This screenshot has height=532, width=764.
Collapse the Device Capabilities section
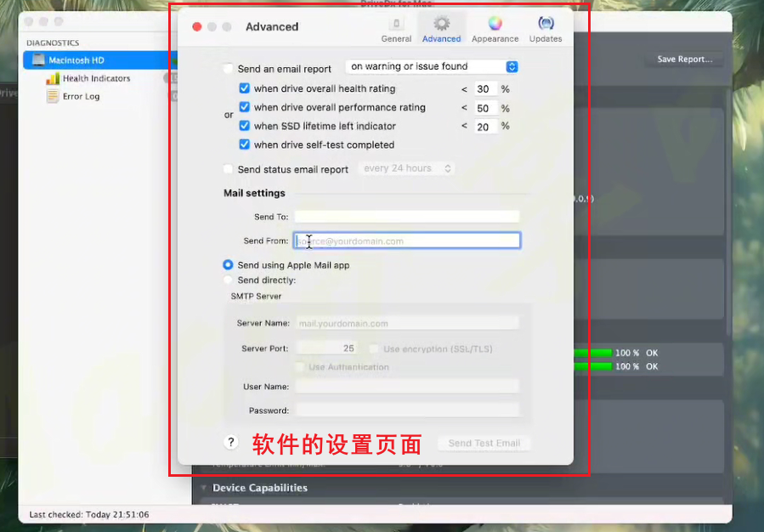(204, 488)
